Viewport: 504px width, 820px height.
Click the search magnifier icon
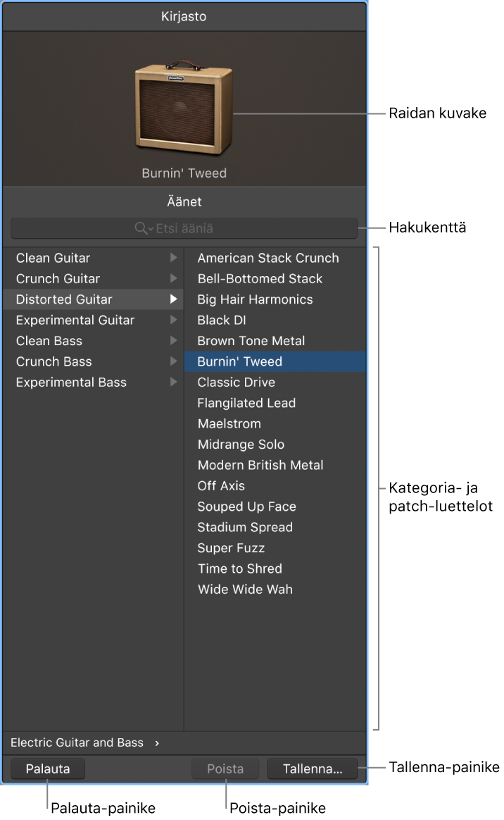coord(140,228)
